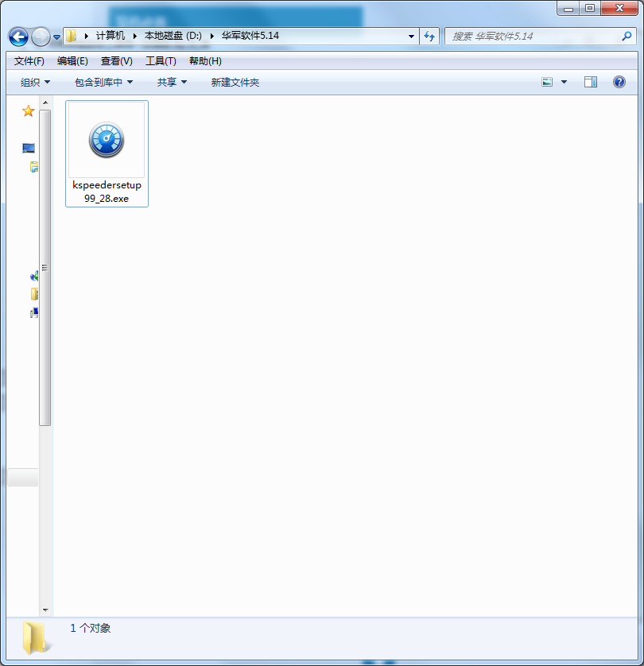
Task: Click the 1 个对象 status text
Action: (91, 628)
